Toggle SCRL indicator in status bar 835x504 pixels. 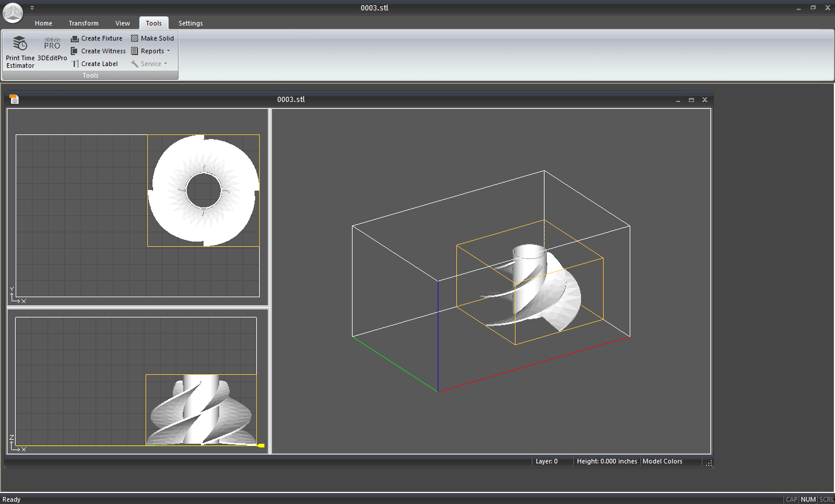826,499
